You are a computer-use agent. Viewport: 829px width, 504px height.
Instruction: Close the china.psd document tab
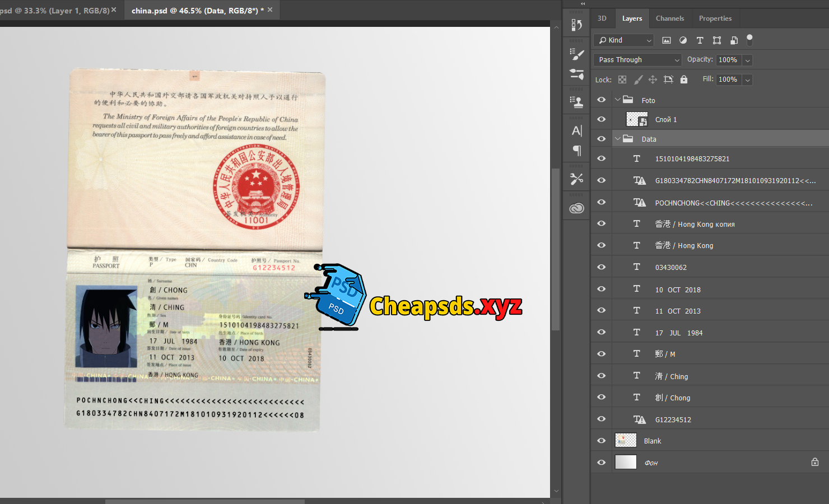click(x=270, y=10)
